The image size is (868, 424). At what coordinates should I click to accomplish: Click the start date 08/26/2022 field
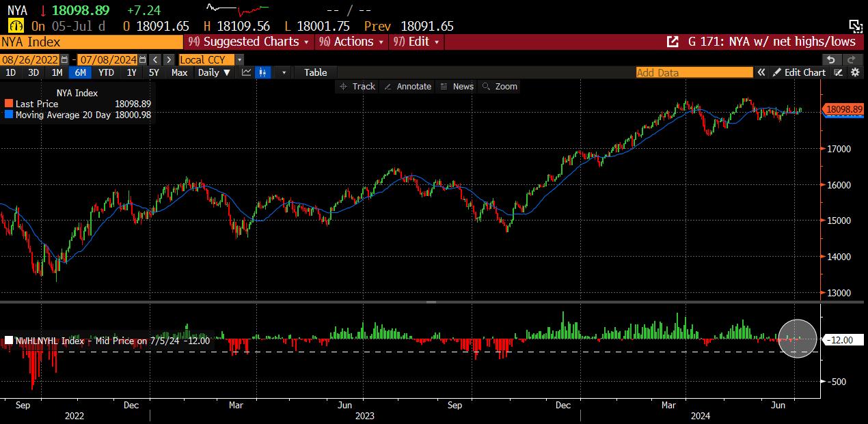pyautogui.click(x=31, y=59)
